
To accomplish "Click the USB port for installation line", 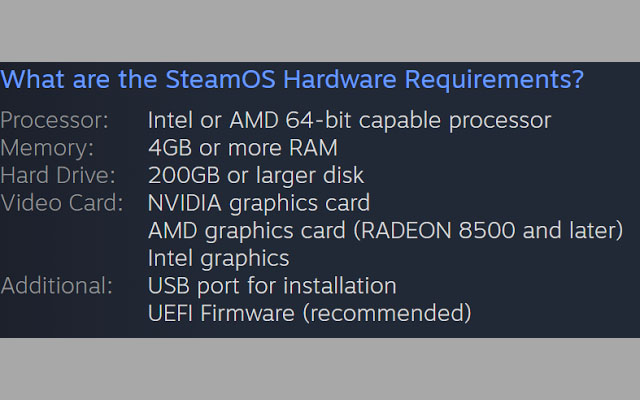I will coord(272,286).
